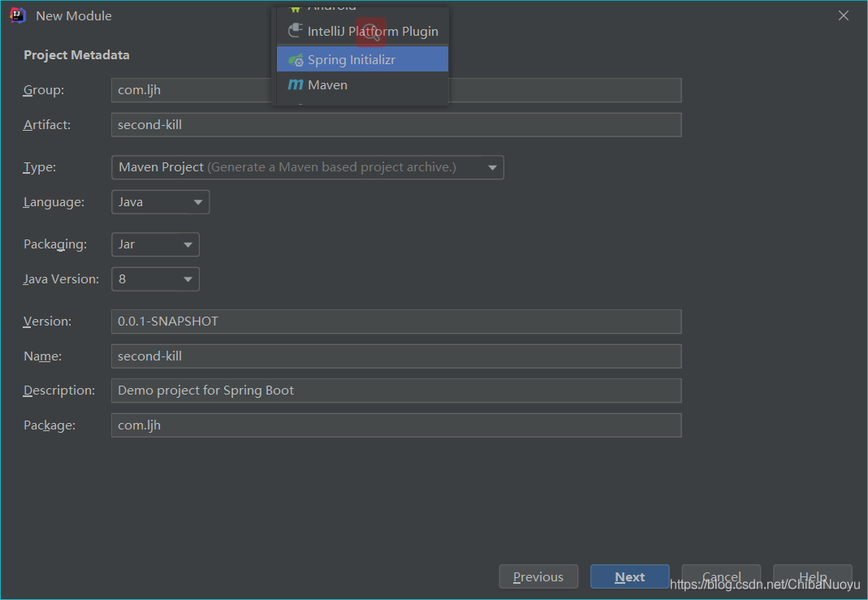Click the Package: label
868x600 pixels.
[50, 425]
